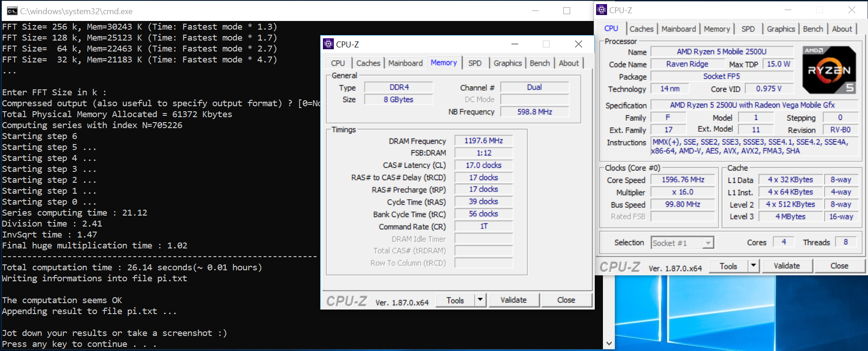Image resolution: width=868 pixels, height=351 pixels.
Task: Click 'Total computation time' line in cmd
Action: 132,268
